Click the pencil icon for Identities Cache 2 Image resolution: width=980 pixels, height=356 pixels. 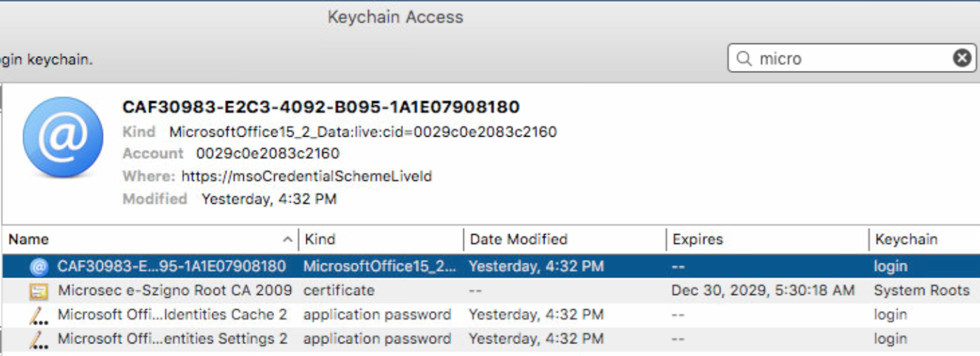click(39, 315)
